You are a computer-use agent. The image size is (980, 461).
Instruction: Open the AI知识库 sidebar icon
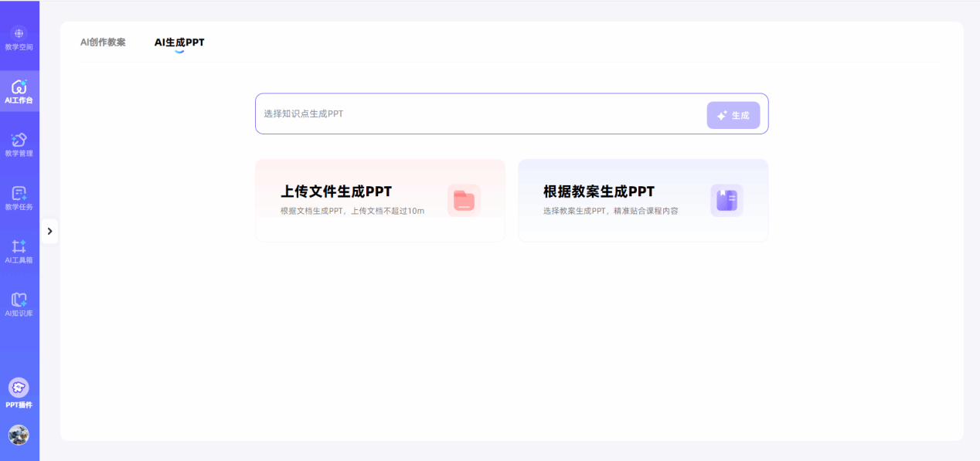[19, 300]
